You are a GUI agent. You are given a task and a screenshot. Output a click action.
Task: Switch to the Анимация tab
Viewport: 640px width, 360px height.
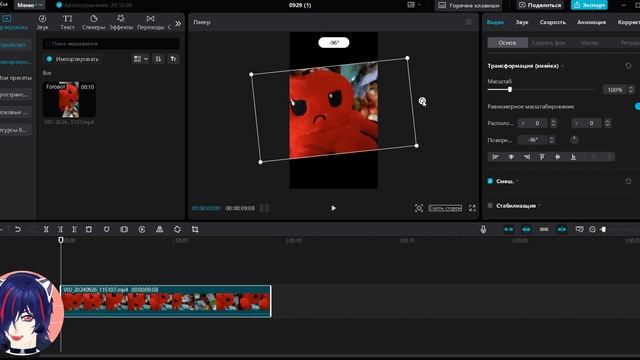591,22
